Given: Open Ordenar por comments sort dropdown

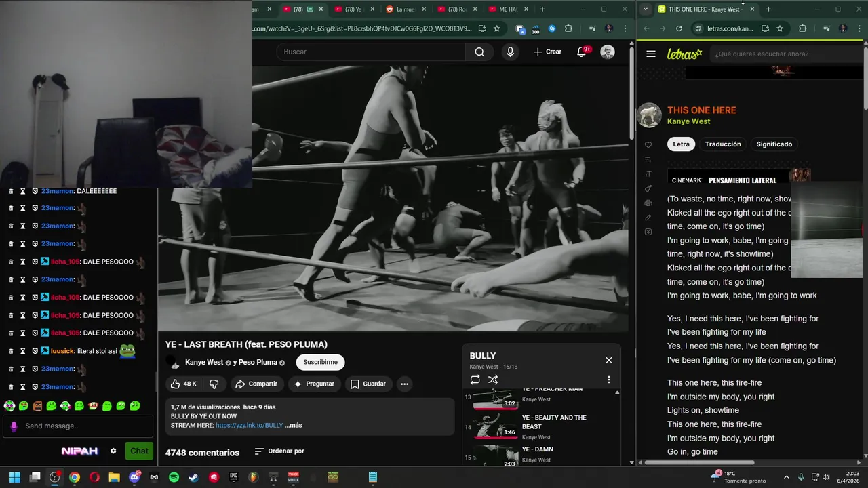Looking at the screenshot, I should (279, 451).
